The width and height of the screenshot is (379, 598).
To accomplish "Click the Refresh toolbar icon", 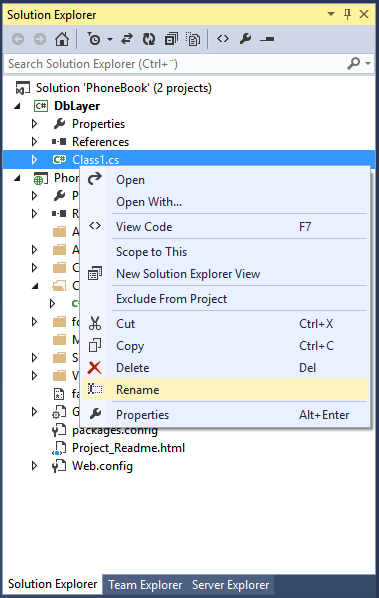I will pos(149,39).
